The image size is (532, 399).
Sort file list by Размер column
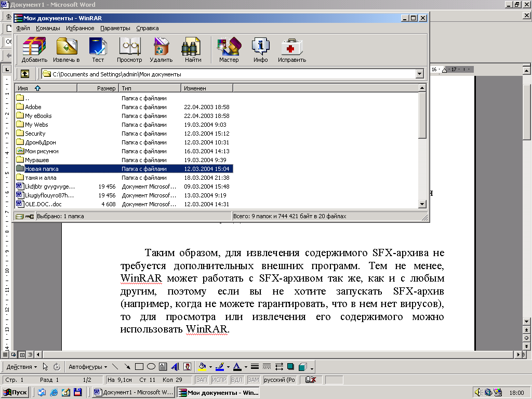point(98,88)
